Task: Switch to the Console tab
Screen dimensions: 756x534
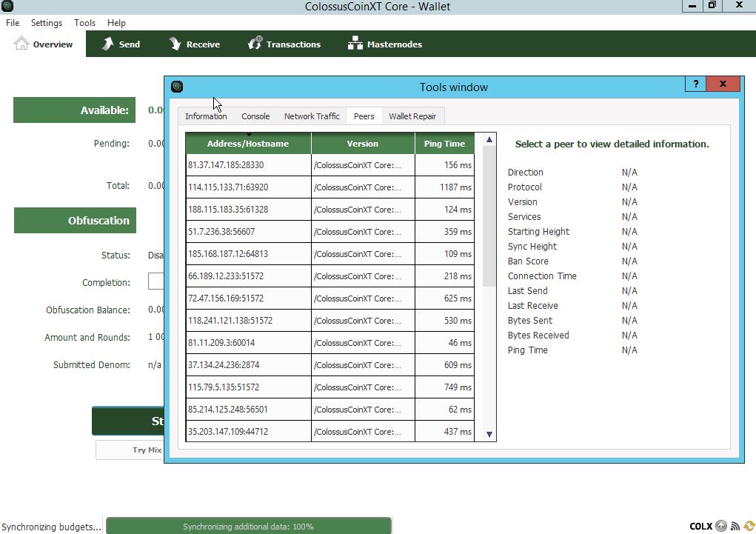Action: pos(255,116)
